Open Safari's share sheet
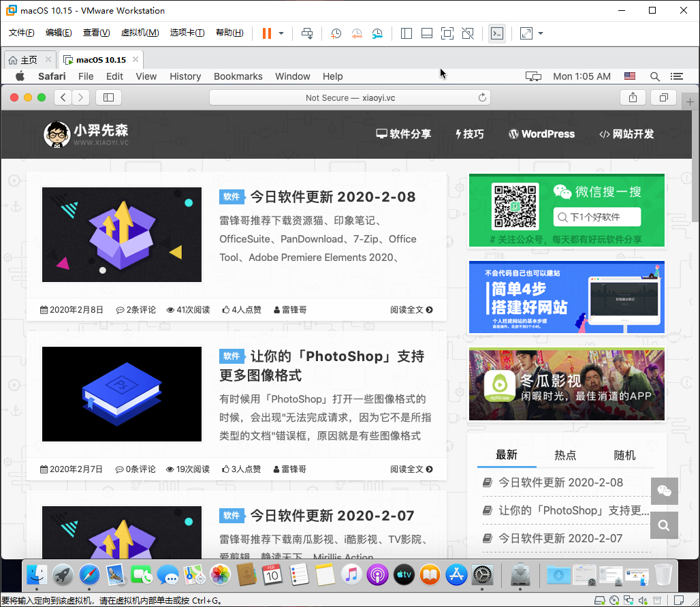The width and height of the screenshot is (700, 607). 633,97
